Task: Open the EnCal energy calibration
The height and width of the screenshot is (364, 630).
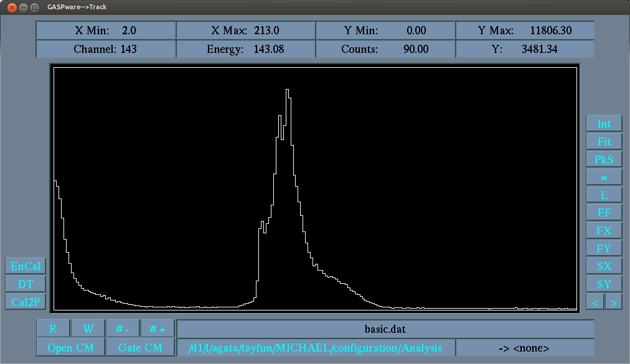Action: coord(26,266)
